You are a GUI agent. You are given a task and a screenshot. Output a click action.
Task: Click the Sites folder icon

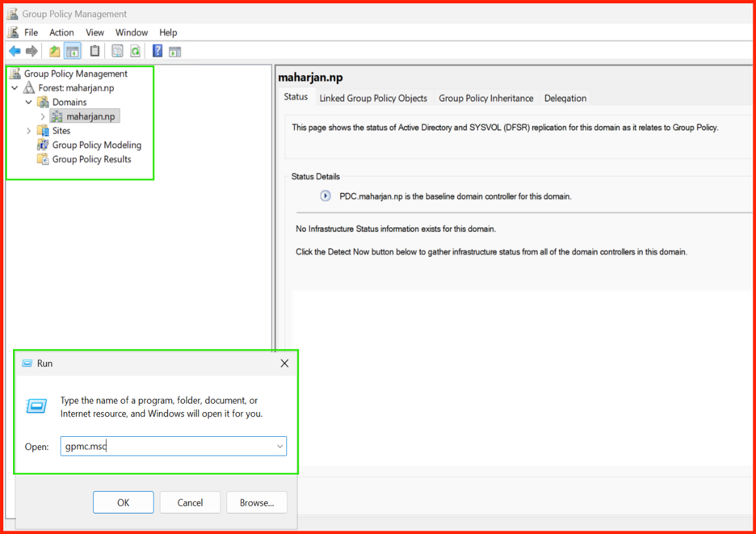43,131
